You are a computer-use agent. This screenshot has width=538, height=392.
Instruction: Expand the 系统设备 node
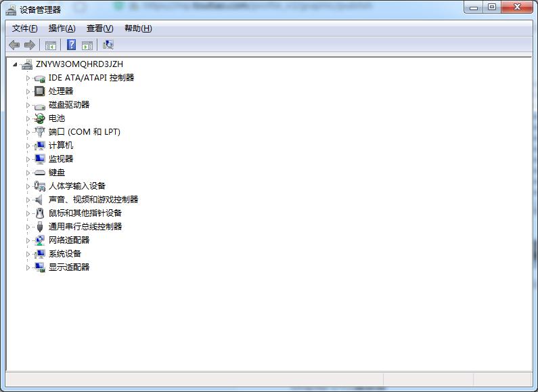pos(28,254)
